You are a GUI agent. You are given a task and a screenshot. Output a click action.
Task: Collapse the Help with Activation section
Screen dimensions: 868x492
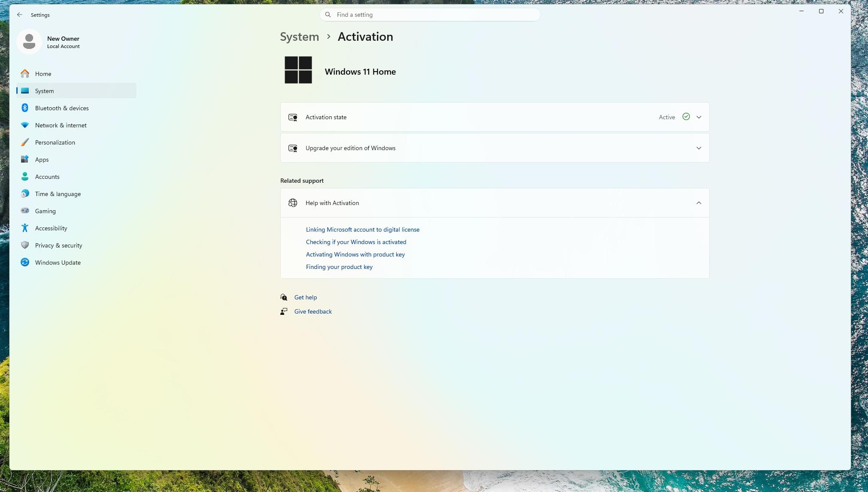(x=495, y=203)
